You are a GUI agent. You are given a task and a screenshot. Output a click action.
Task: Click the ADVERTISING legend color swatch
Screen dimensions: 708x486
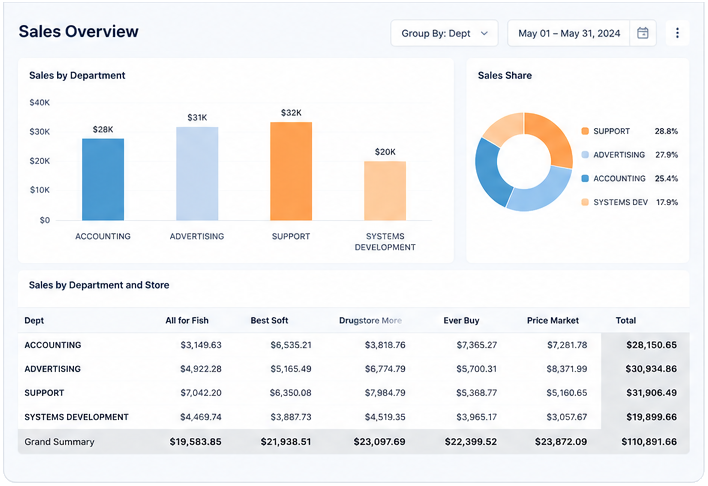(585, 154)
